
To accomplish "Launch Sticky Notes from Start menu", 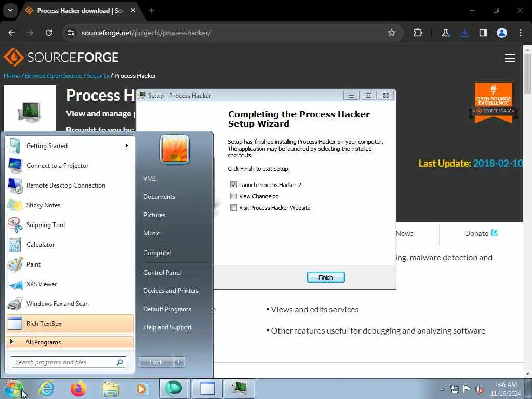I will tap(70, 205).
